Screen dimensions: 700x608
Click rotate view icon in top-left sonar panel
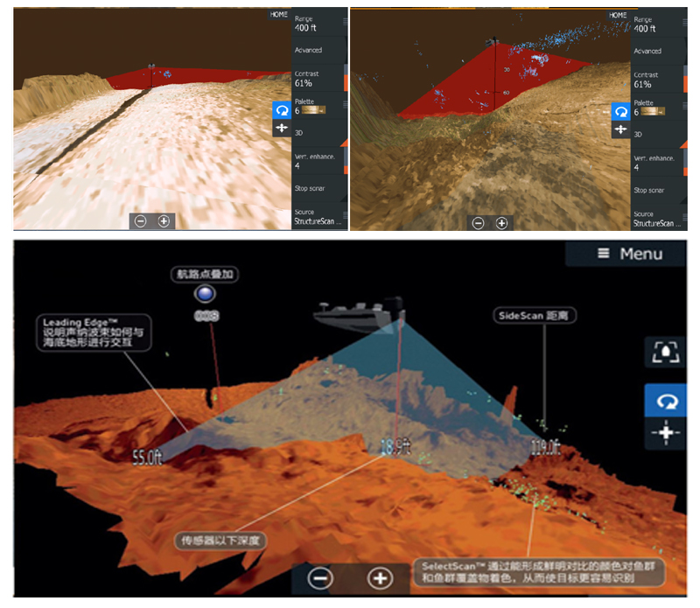282,110
